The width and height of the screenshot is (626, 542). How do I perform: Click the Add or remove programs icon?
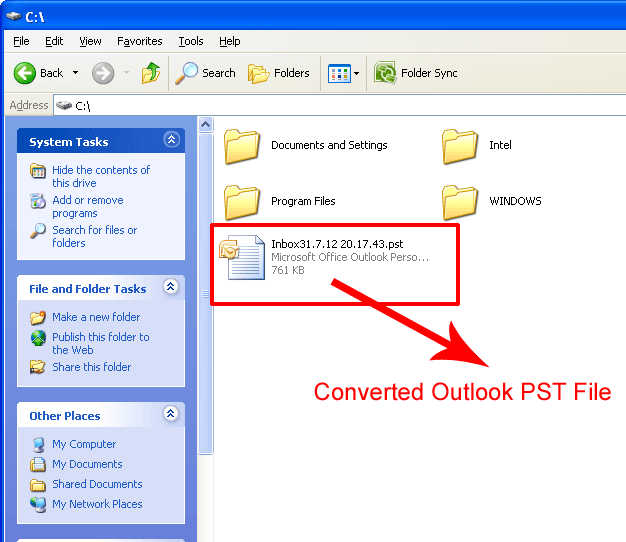coord(38,201)
